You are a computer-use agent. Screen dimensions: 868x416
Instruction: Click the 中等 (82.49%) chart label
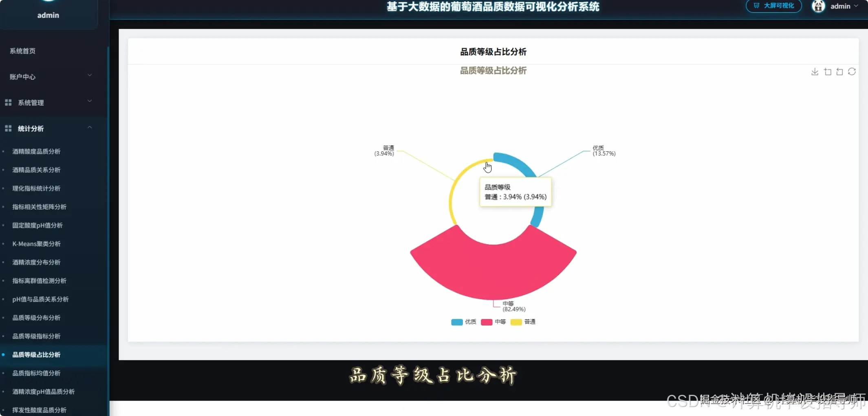tap(514, 307)
